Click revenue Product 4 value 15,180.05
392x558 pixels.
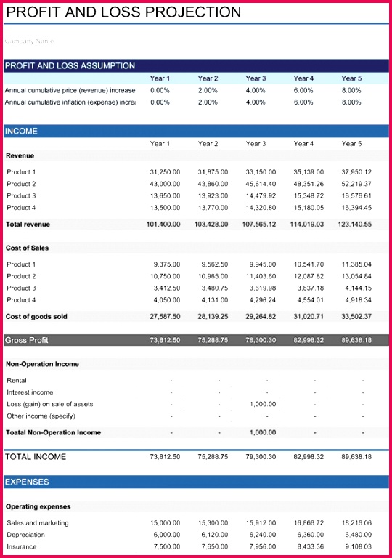coord(309,208)
